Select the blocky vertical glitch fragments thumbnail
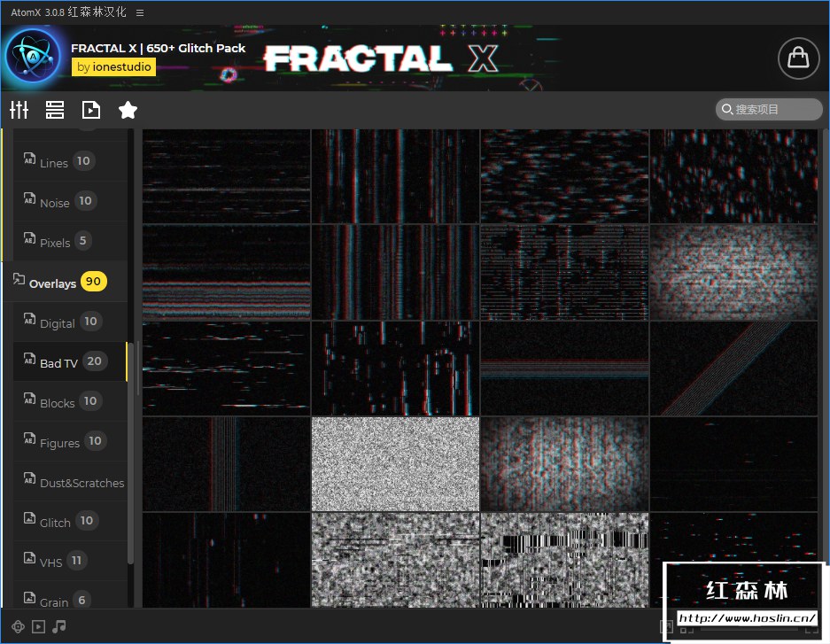Screen dimensions: 830x644 point(395,369)
